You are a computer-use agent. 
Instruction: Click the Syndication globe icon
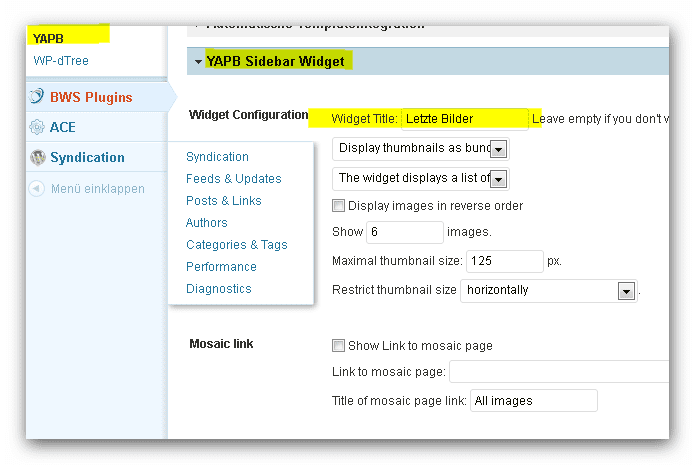tap(38, 157)
